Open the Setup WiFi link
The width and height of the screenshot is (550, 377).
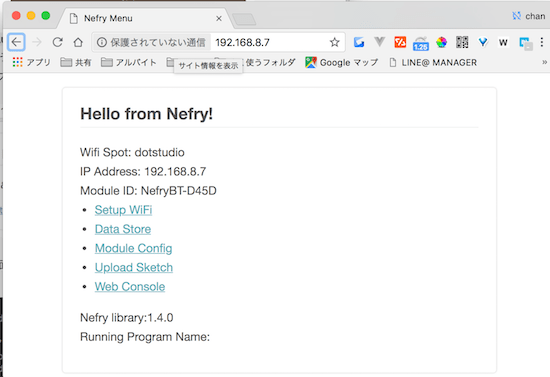pyautogui.click(x=123, y=210)
